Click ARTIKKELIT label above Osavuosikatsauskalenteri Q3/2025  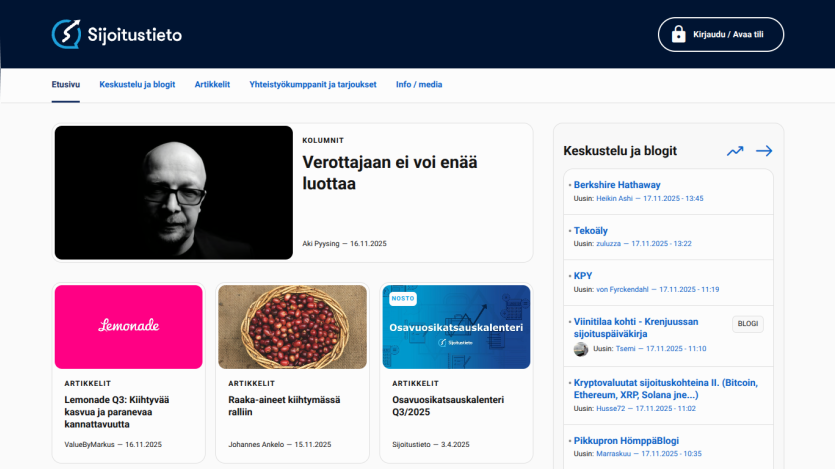point(415,383)
